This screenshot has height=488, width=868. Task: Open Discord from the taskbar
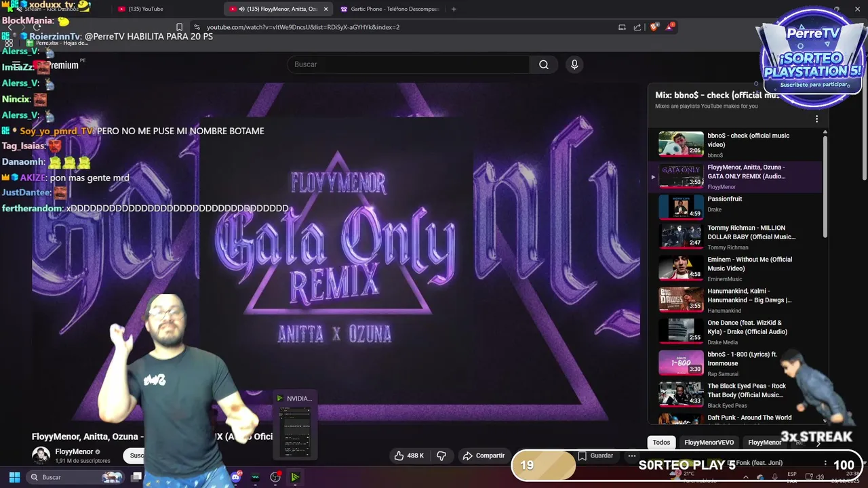coord(235,477)
